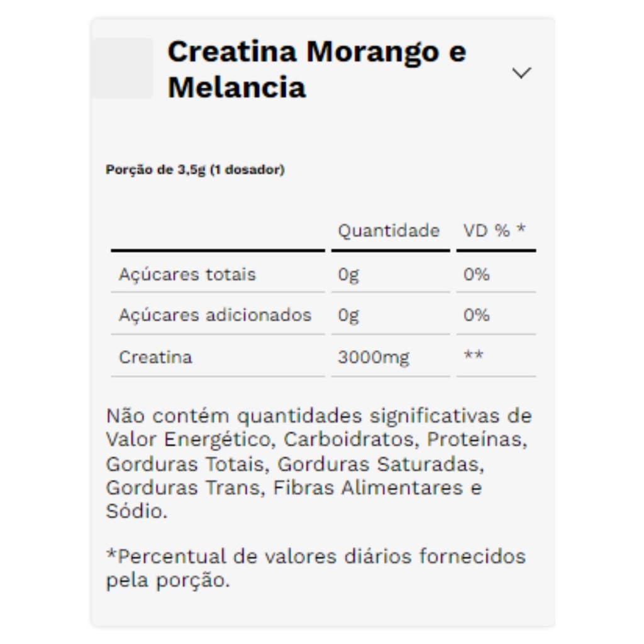The height and width of the screenshot is (644, 644).
Task: Click the product thumbnail placeholder beside the title
Action: coord(123,69)
